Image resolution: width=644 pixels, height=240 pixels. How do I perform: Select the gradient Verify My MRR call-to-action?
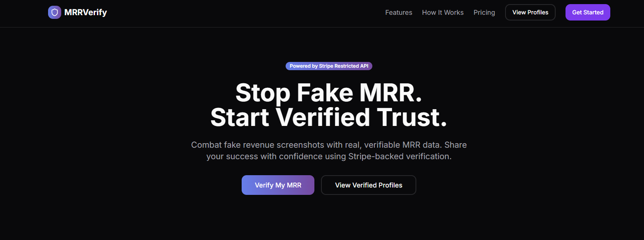pos(278,185)
